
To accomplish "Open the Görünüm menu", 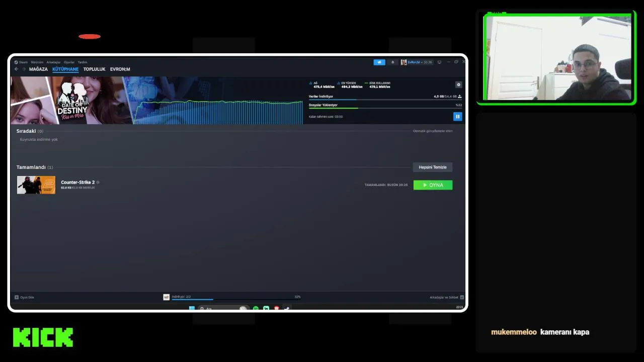I will (x=37, y=62).
